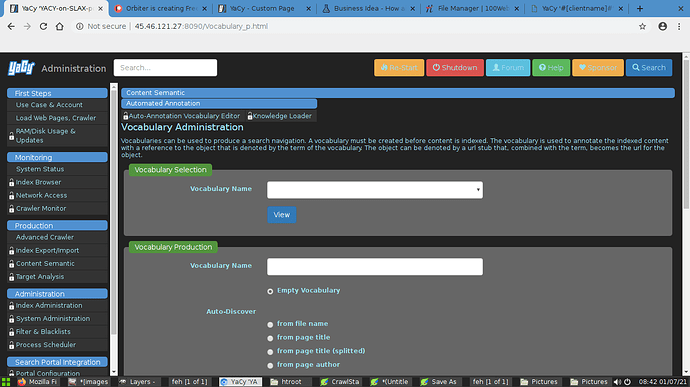Click the Content Semantic header bar
Image resolution: width=690 pixels, height=387 pixels.
click(398, 93)
